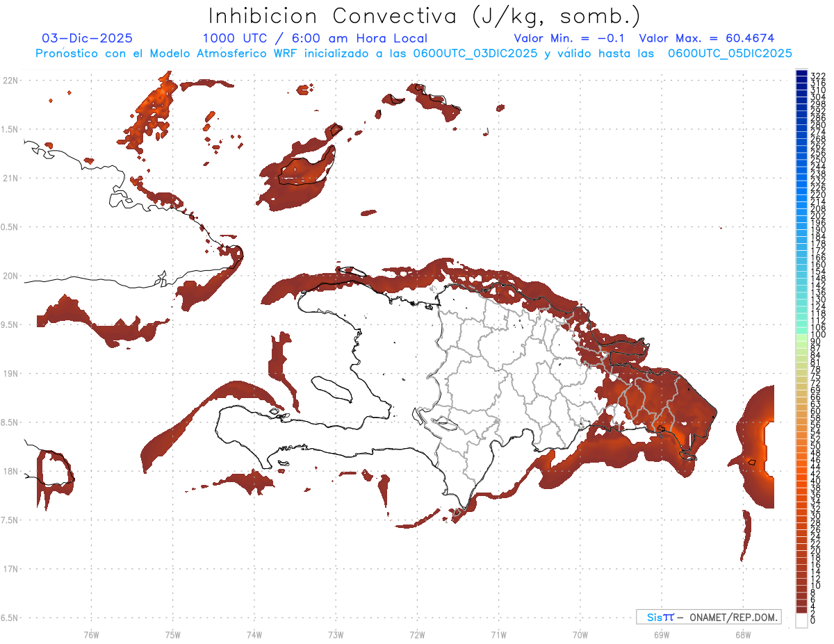Click the "21N" latitude label
This screenshot has height=644, width=834.
click(9, 179)
